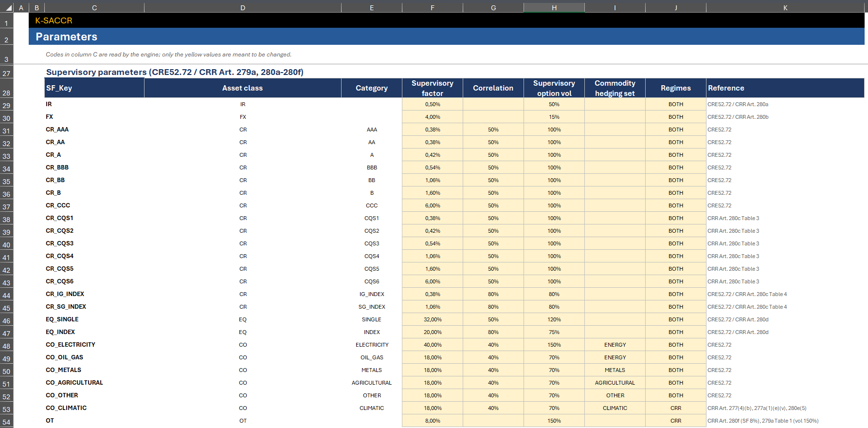Click the Supervisory factor column header

tap(433, 88)
